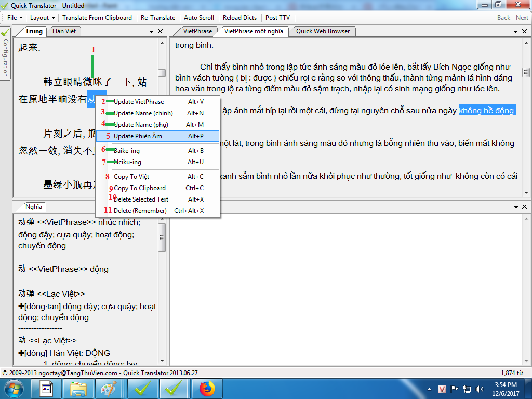Click Translate From Clipboard button
Image resolution: width=532 pixels, height=399 pixels.
click(x=97, y=18)
